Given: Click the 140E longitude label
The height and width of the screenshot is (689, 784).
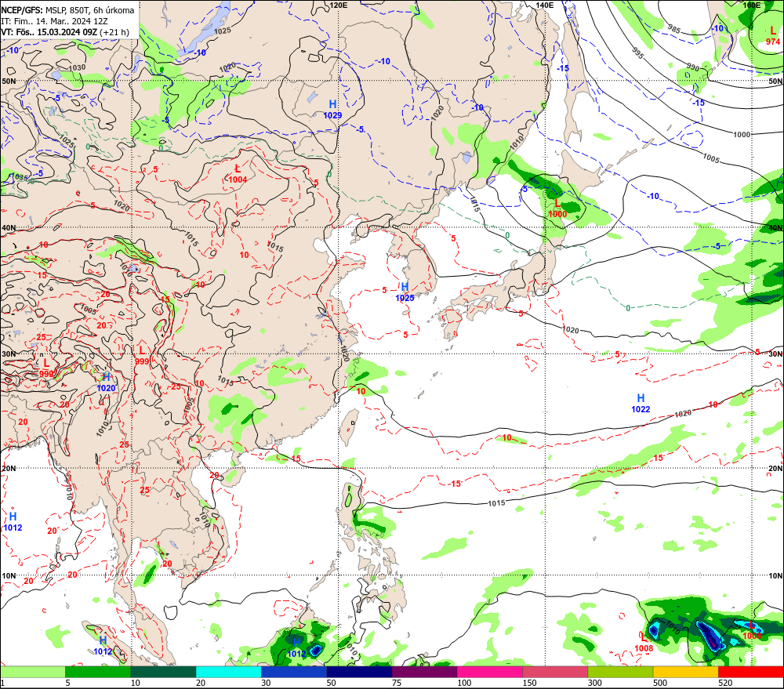Looking at the screenshot, I should coord(545,5).
